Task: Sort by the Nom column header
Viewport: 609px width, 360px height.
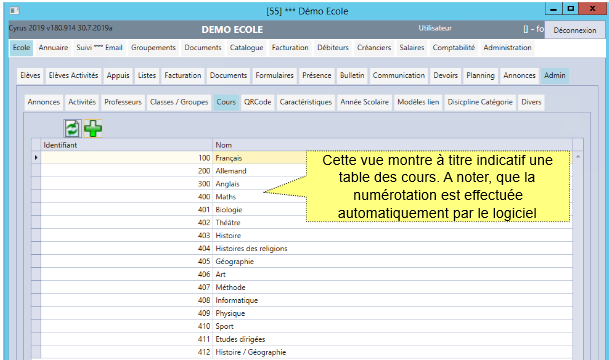Action: pos(392,145)
